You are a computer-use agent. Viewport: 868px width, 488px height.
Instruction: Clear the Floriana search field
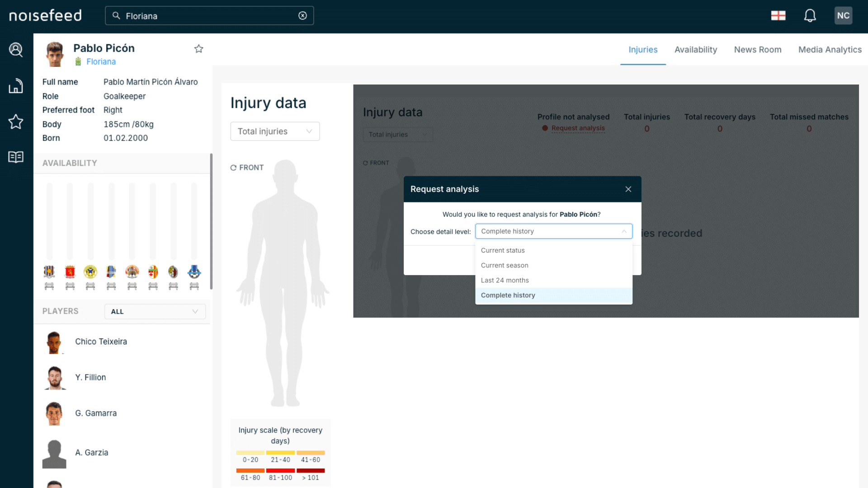point(302,16)
